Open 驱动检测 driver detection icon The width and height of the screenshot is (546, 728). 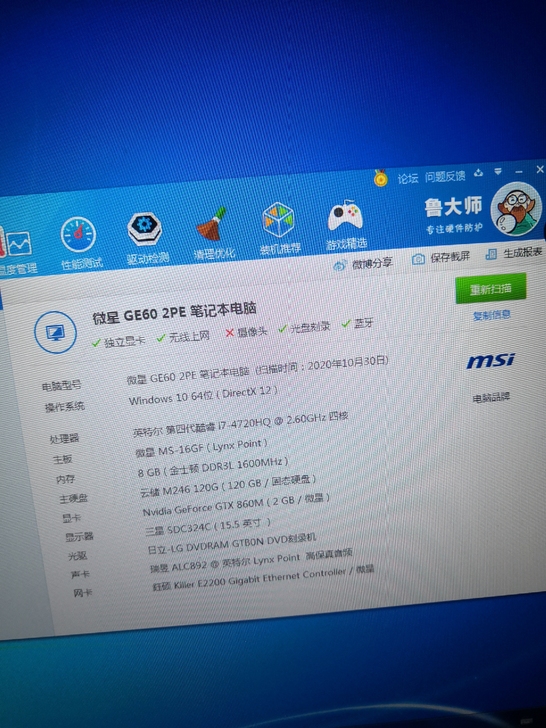pos(144,228)
